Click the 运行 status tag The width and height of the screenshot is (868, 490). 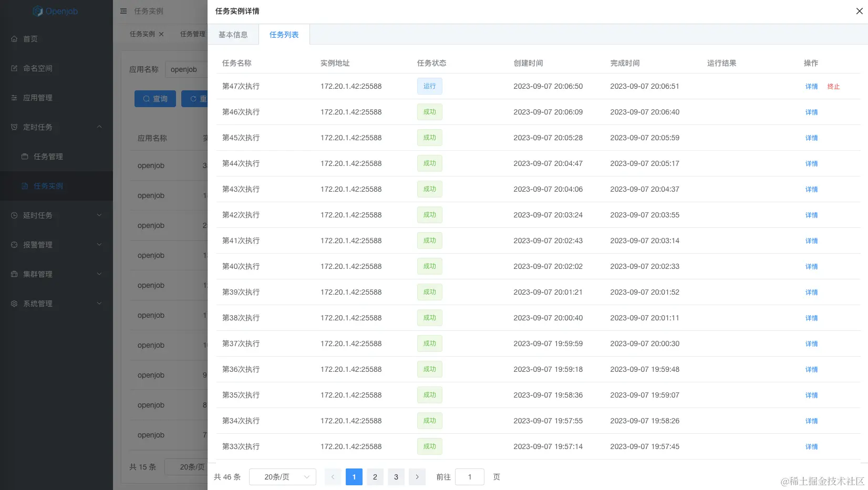click(x=430, y=86)
